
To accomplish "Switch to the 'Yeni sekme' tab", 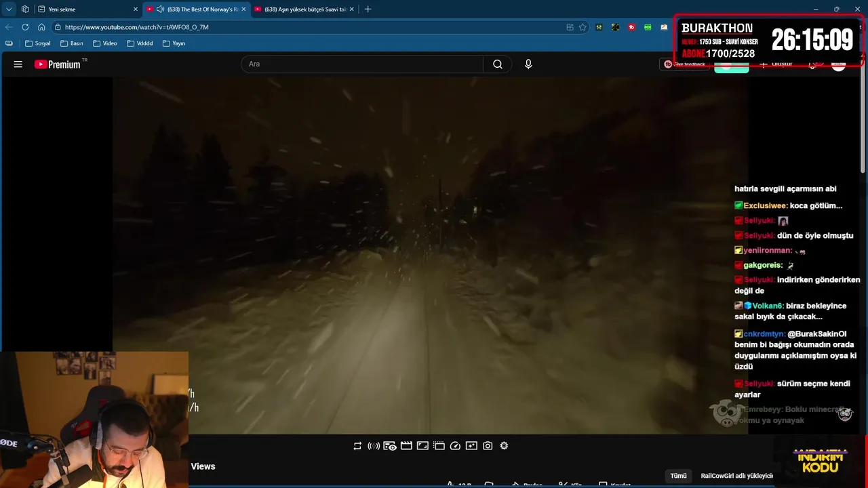I will 87,9.
